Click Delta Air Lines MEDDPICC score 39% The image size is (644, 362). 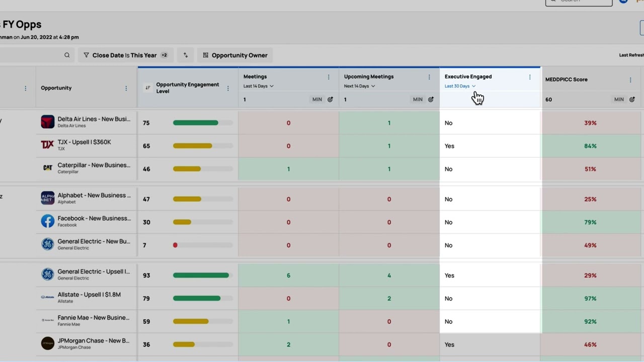[590, 123]
